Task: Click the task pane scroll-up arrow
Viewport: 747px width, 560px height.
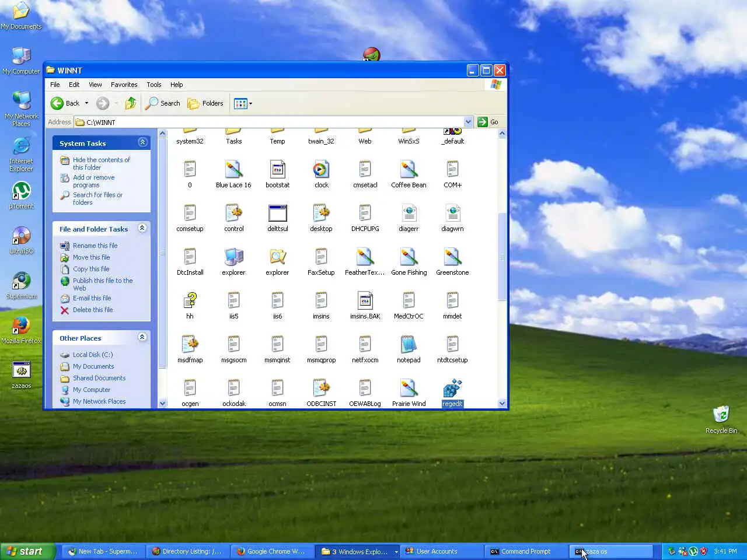Action: click(x=162, y=134)
